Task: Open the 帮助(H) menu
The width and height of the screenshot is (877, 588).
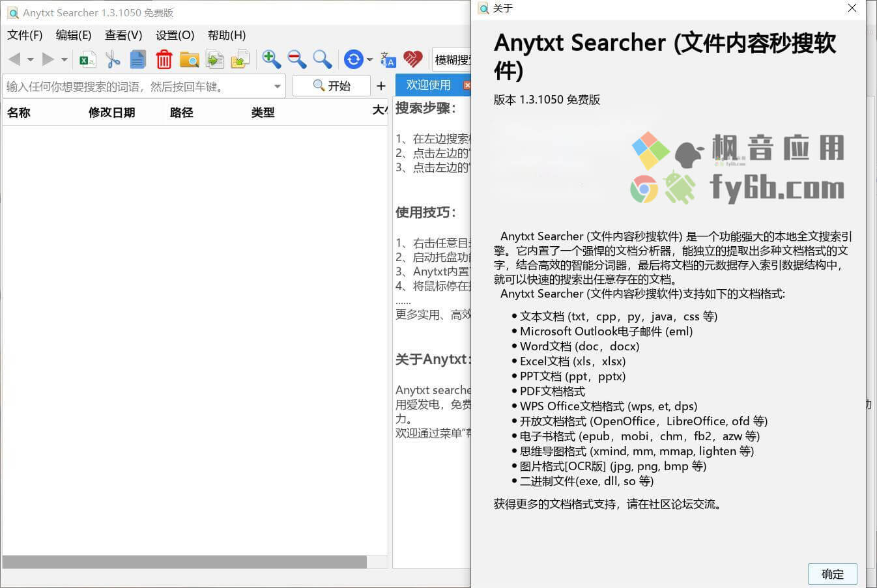Action: [227, 35]
